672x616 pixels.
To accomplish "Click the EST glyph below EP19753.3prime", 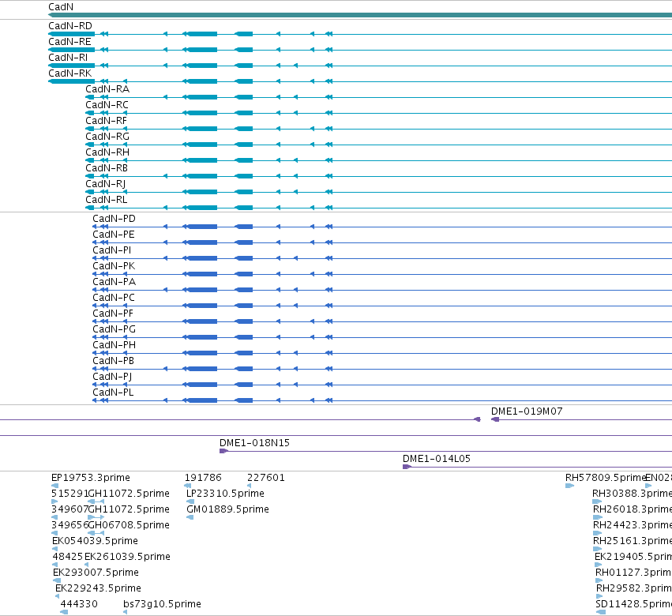I will coord(54,486).
